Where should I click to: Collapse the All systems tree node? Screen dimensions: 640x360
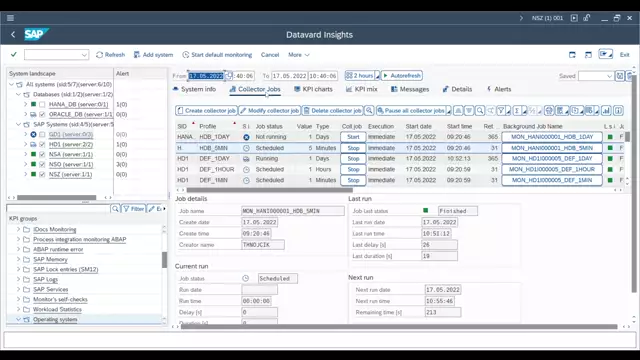(11, 84)
